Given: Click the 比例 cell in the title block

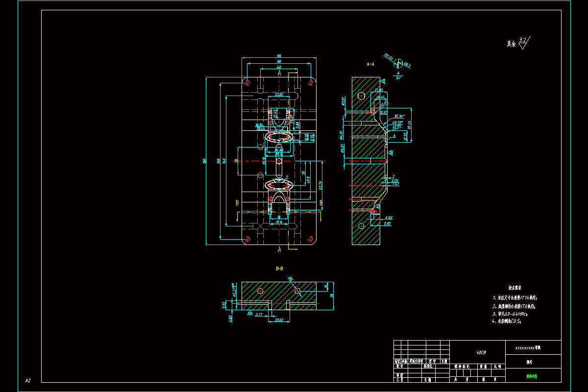Looking at the screenshot, I should [498, 366].
